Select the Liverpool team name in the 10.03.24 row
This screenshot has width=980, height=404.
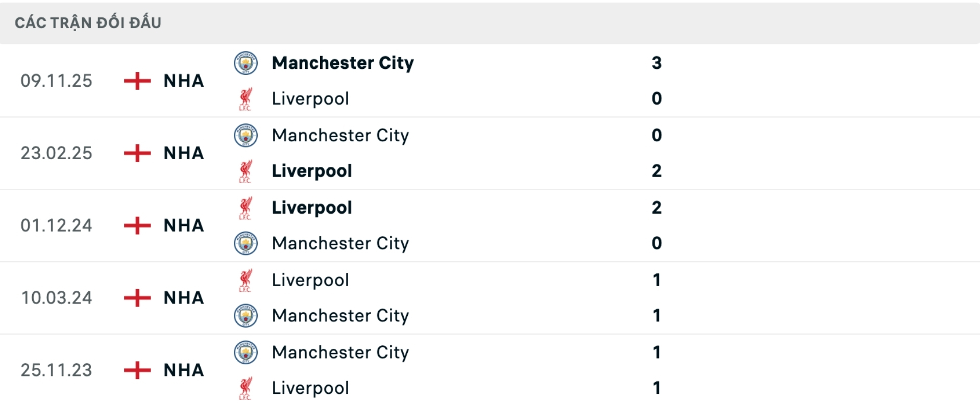point(310,280)
